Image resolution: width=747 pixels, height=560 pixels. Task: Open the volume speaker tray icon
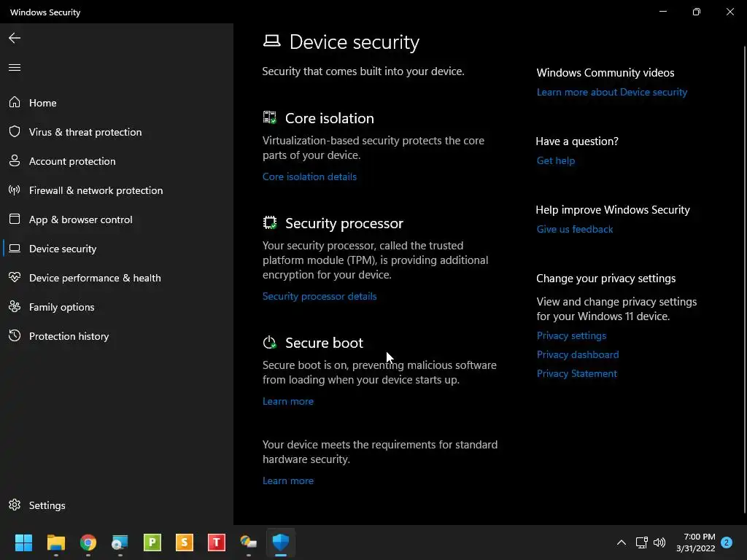click(x=659, y=542)
